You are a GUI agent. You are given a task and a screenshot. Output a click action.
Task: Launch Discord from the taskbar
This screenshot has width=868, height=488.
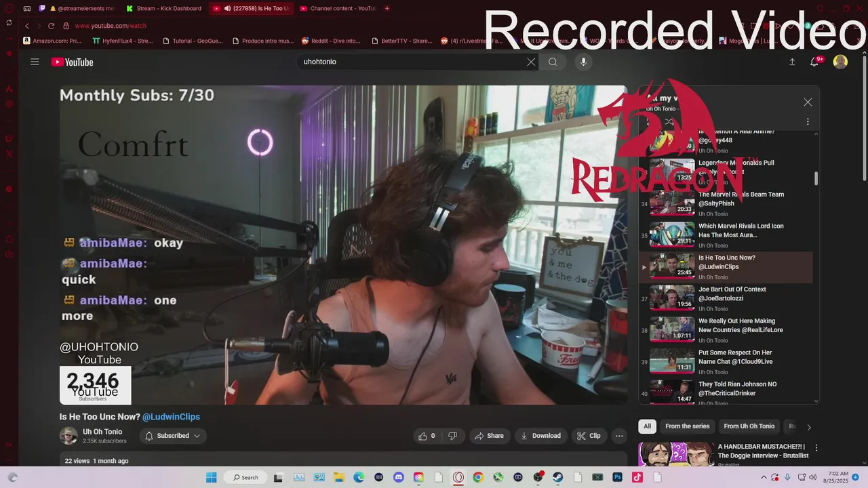tap(399, 477)
